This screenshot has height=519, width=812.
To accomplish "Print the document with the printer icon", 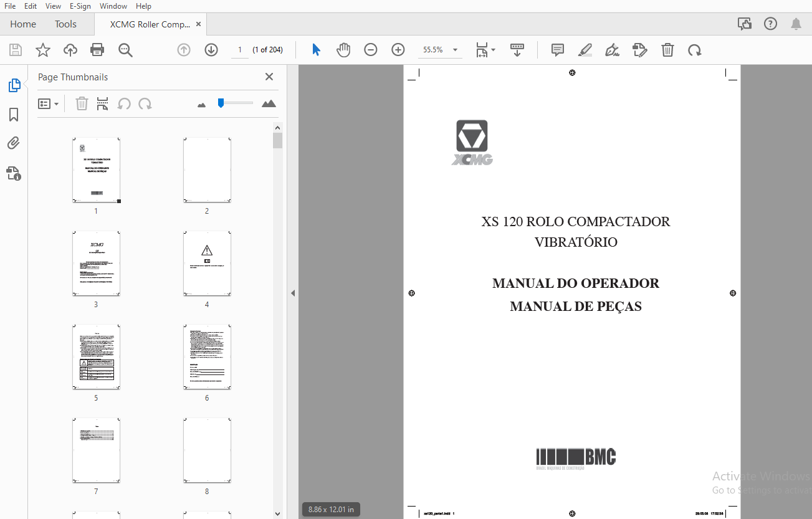I will pyautogui.click(x=97, y=50).
